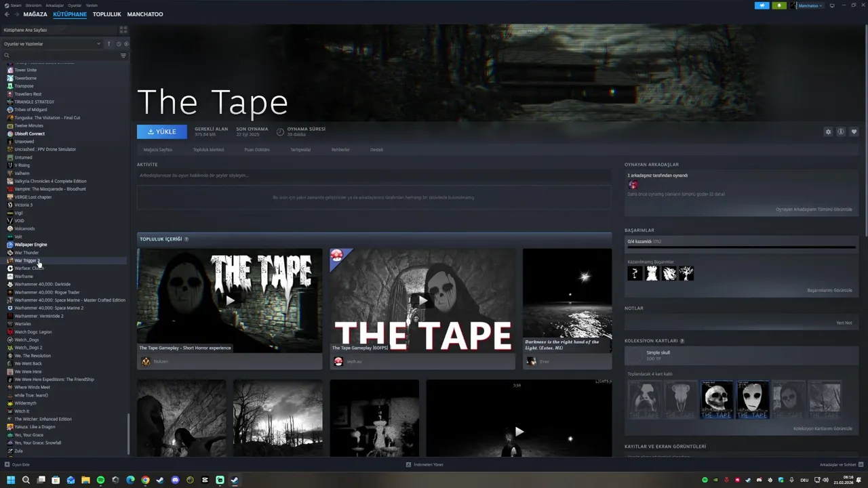Select Warframe in the game list
868x488 pixels.
pyautogui.click(x=24, y=277)
